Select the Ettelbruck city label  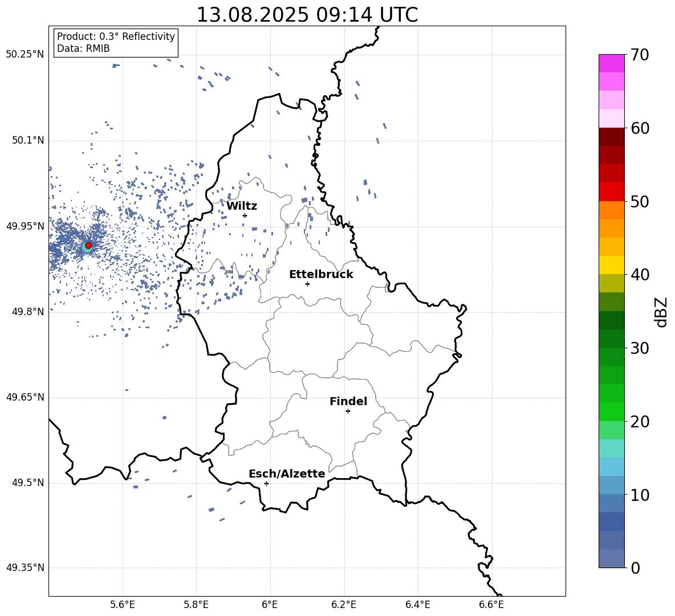321,275
